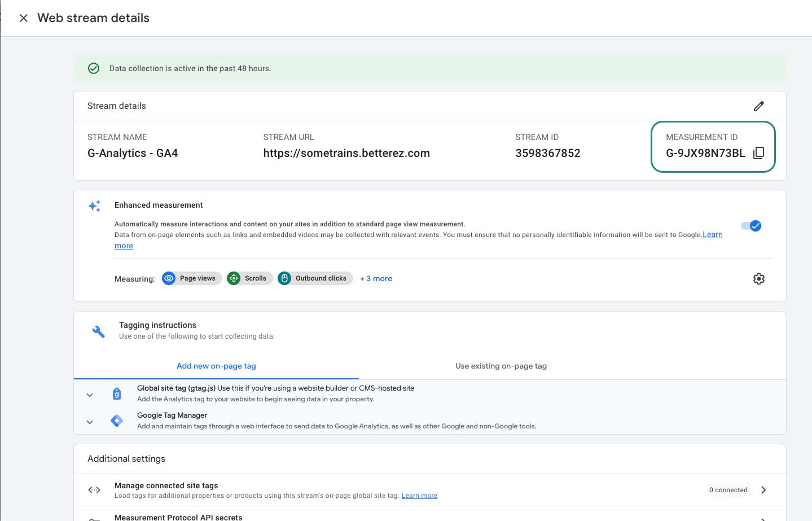Click the Scrolls measuring chip
The height and width of the screenshot is (521, 812).
click(249, 278)
